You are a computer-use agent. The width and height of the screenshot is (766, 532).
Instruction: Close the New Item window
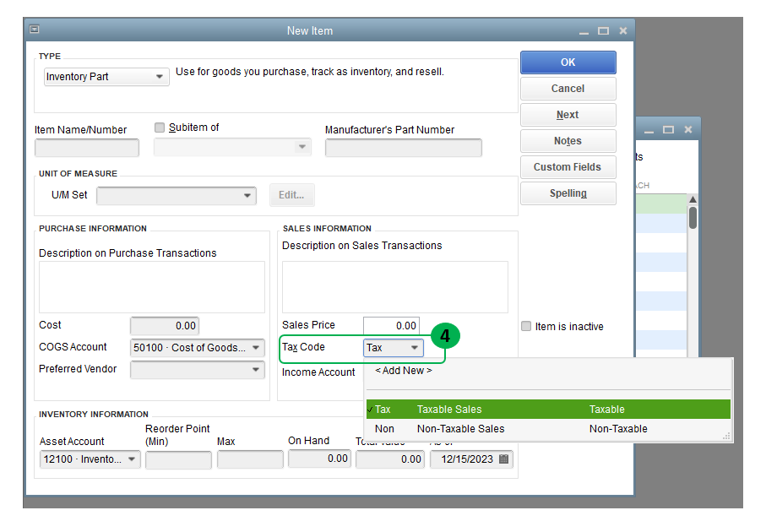coord(623,30)
